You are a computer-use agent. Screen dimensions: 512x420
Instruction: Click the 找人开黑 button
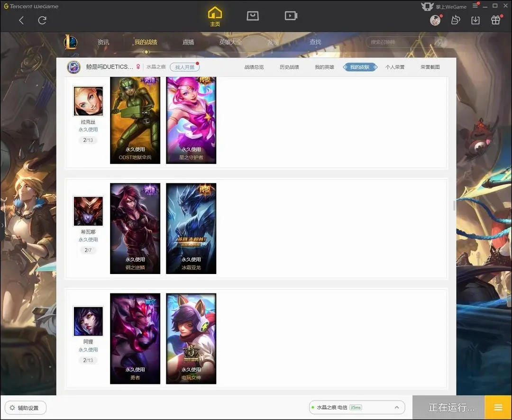[x=185, y=67]
